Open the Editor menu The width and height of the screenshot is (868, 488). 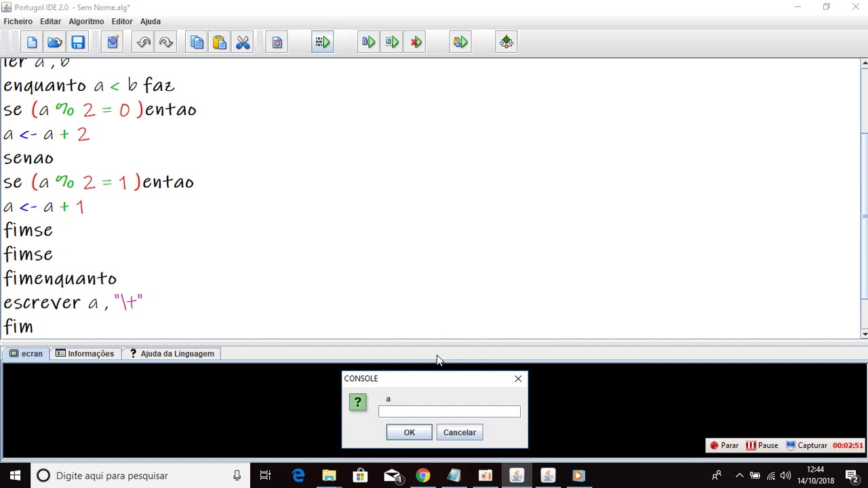122,22
